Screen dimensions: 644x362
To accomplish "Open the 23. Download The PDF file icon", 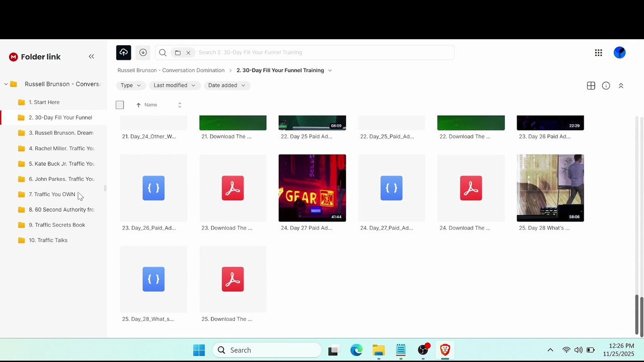I will (x=233, y=188).
